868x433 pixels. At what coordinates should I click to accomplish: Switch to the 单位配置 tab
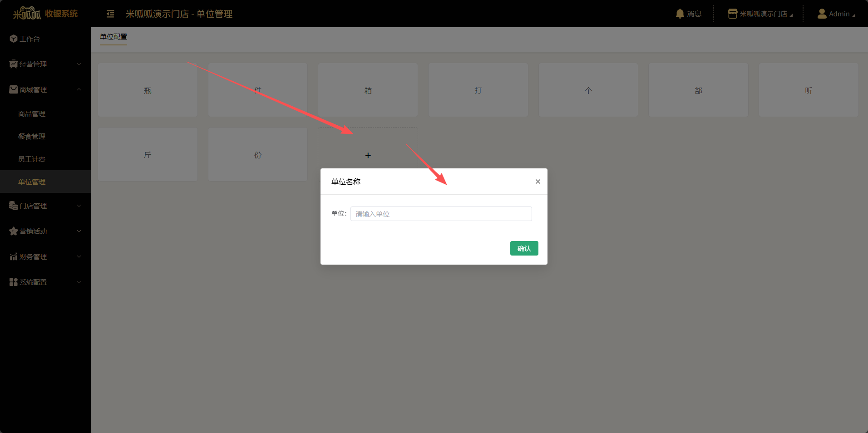coord(113,37)
